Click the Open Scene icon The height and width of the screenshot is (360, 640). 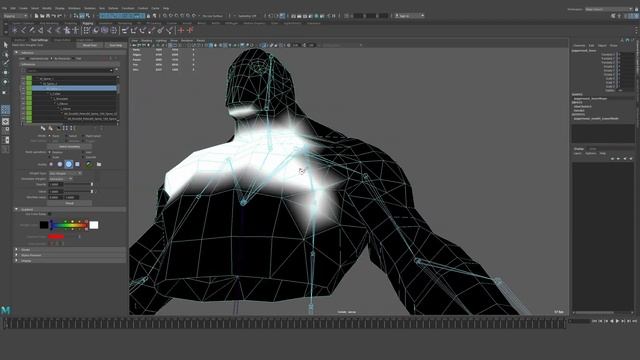click(x=42, y=16)
